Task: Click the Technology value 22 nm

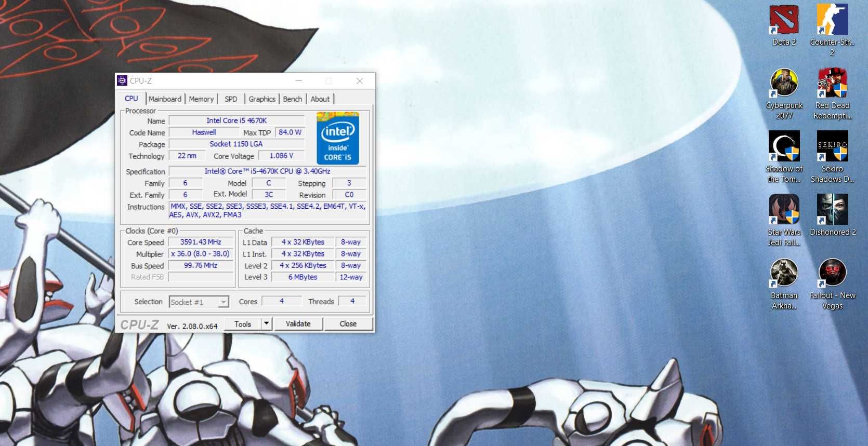Action: pos(187,156)
